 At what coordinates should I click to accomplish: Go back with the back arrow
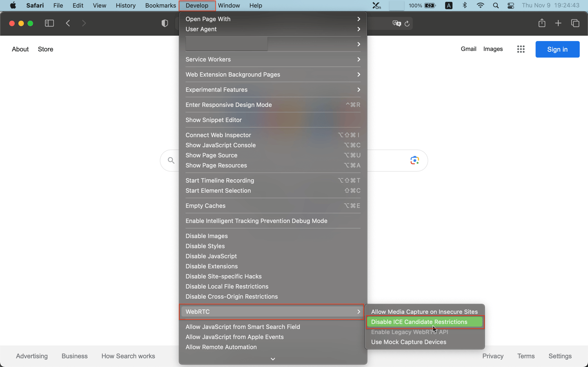pyautogui.click(x=68, y=24)
